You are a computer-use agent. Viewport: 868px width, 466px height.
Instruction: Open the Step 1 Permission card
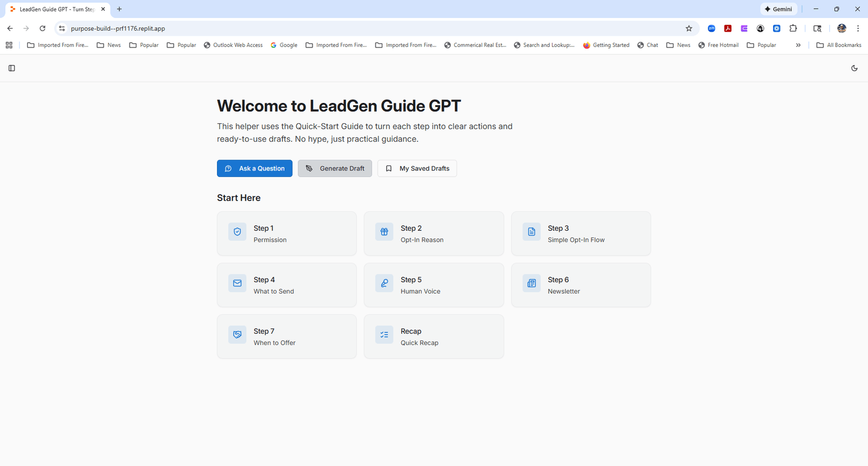click(x=286, y=234)
